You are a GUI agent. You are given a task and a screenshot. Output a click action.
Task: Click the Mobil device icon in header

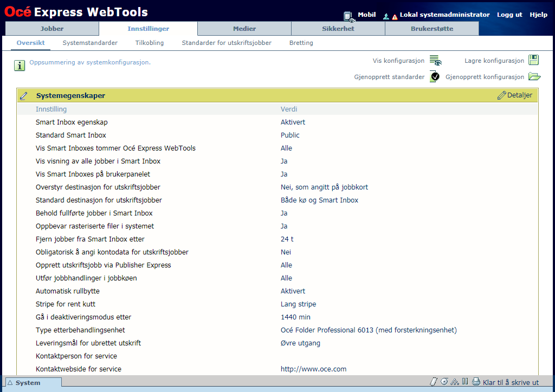pyautogui.click(x=349, y=16)
